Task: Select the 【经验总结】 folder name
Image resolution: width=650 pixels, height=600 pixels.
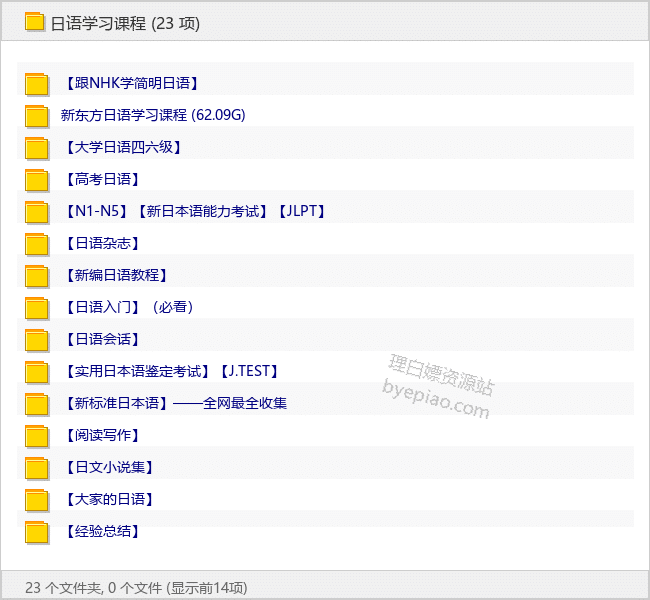Action: 102,531
